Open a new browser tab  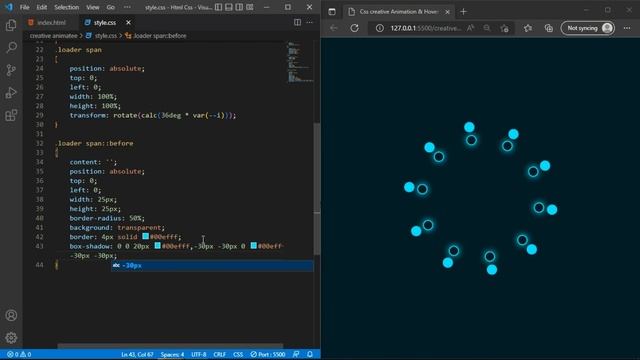[463, 11]
